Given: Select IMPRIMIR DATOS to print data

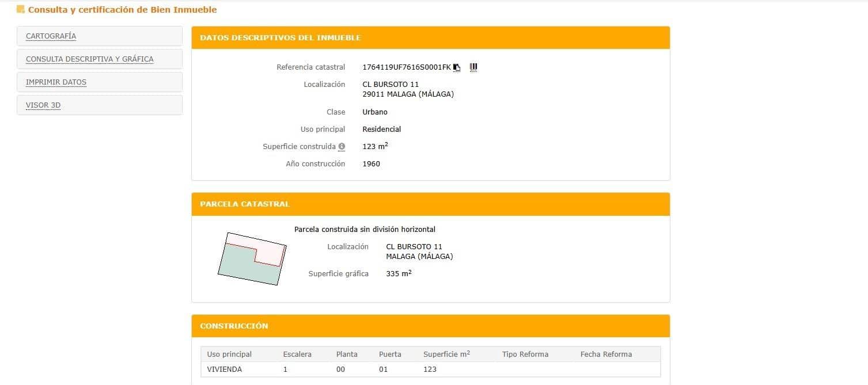Looking at the screenshot, I should coord(55,82).
